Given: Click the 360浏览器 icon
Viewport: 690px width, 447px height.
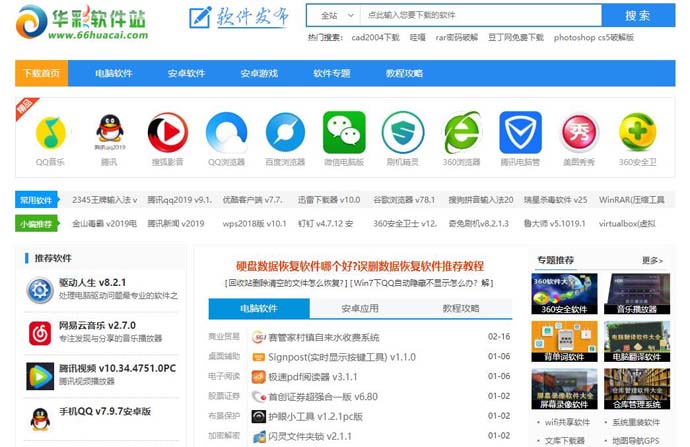Looking at the screenshot, I should [462, 132].
